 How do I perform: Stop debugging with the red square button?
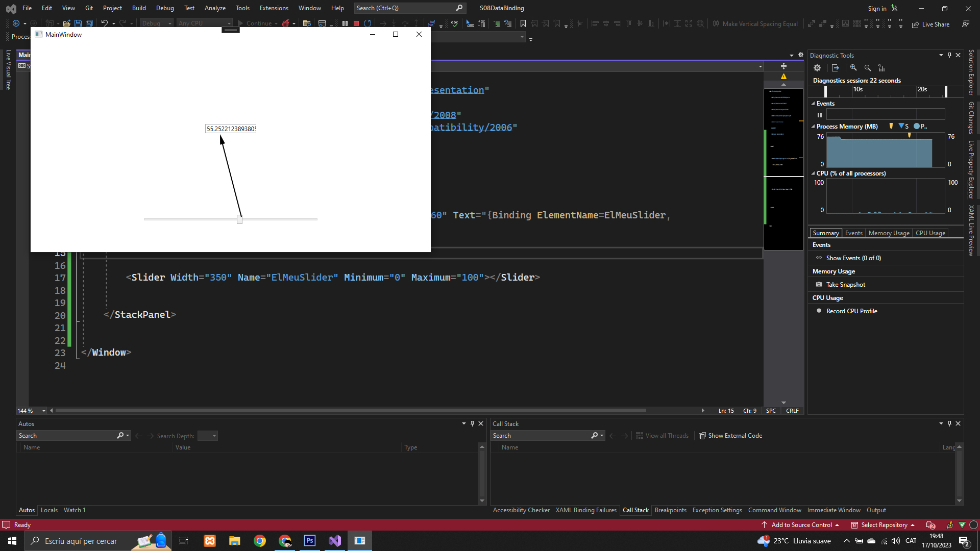tap(356, 23)
